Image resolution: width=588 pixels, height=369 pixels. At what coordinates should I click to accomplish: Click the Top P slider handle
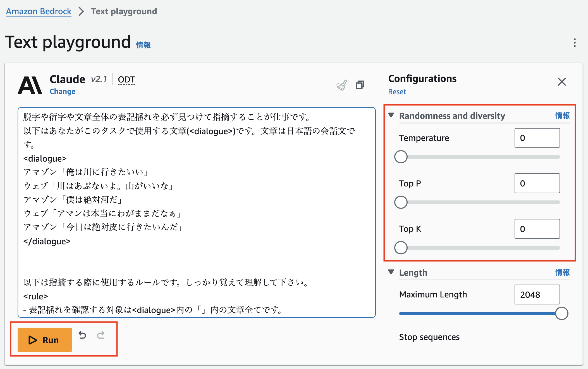click(x=401, y=202)
